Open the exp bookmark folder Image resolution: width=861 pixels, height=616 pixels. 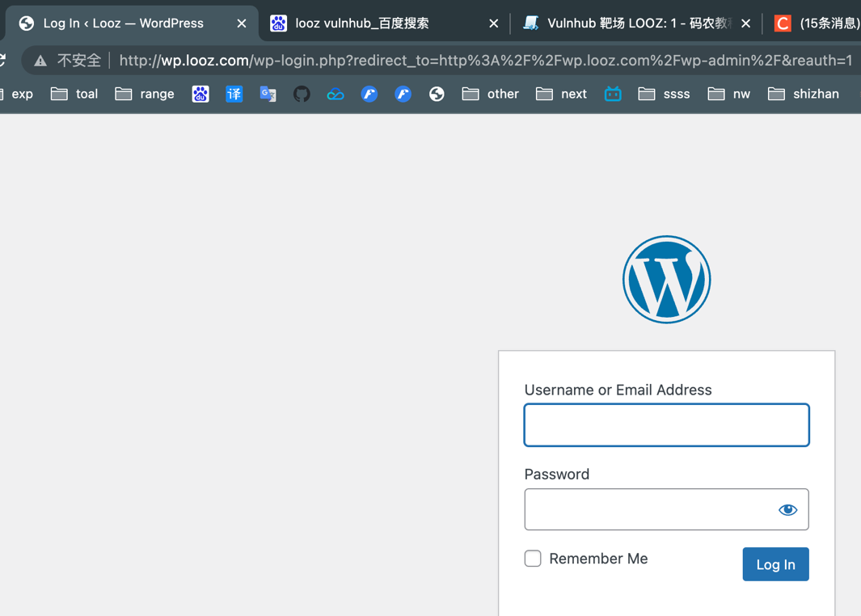pos(16,94)
